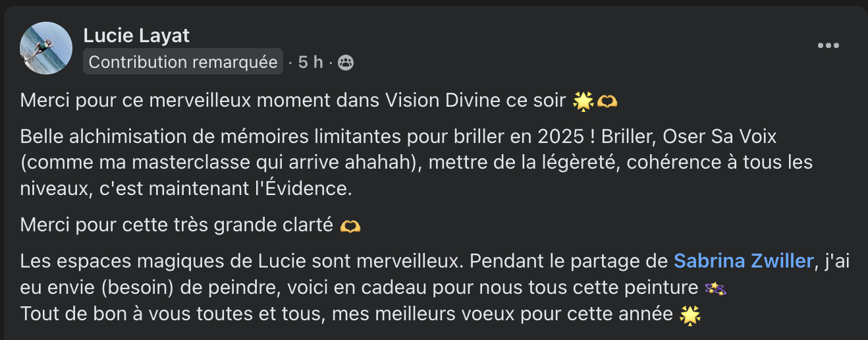Click the heart-hands emoji after "grande clarté"
Image resolution: width=868 pixels, height=340 pixels.
pos(350,225)
